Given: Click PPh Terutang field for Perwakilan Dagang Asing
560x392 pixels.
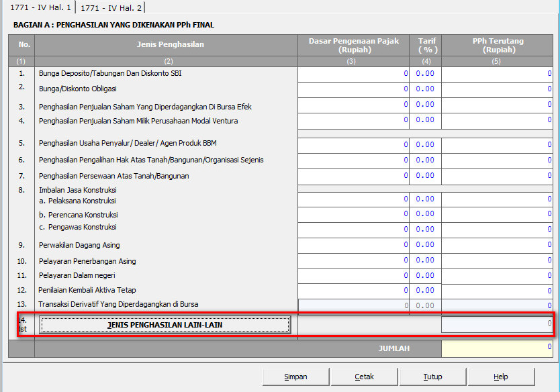Looking at the screenshot, I should [x=497, y=246].
